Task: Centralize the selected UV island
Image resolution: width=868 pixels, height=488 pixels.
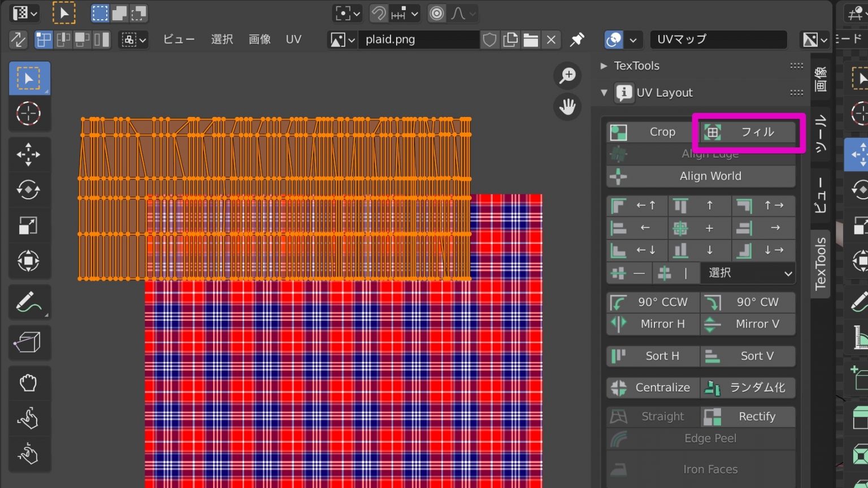Action: (652, 387)
